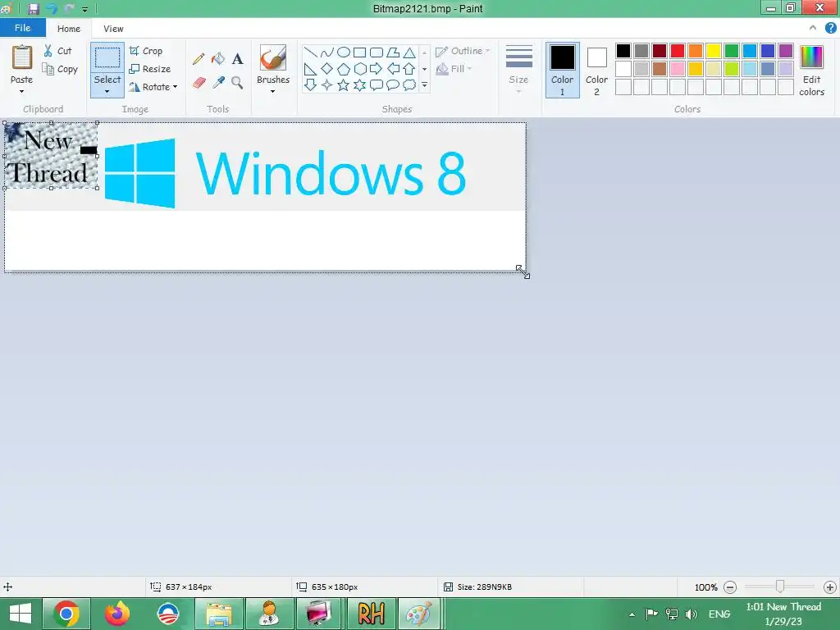840x630 pixels.
Task: Open the Resize and skew dialog
Action: 150,69
